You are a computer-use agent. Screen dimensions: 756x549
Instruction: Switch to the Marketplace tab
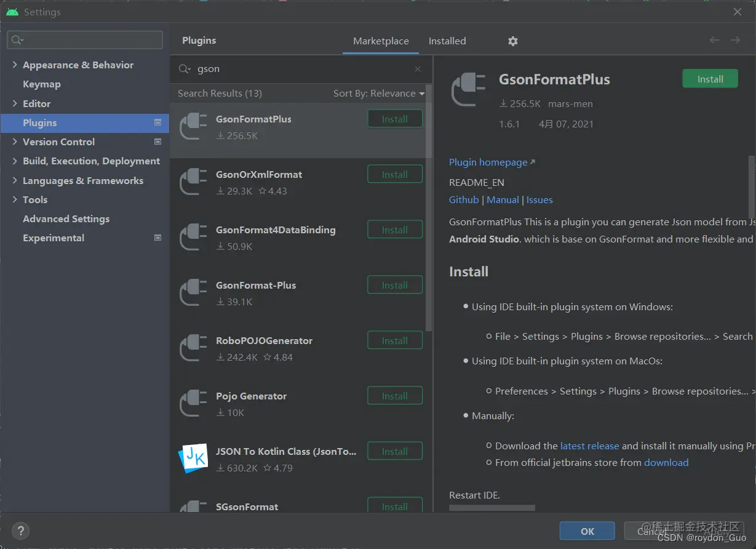(x=381, y=41)
